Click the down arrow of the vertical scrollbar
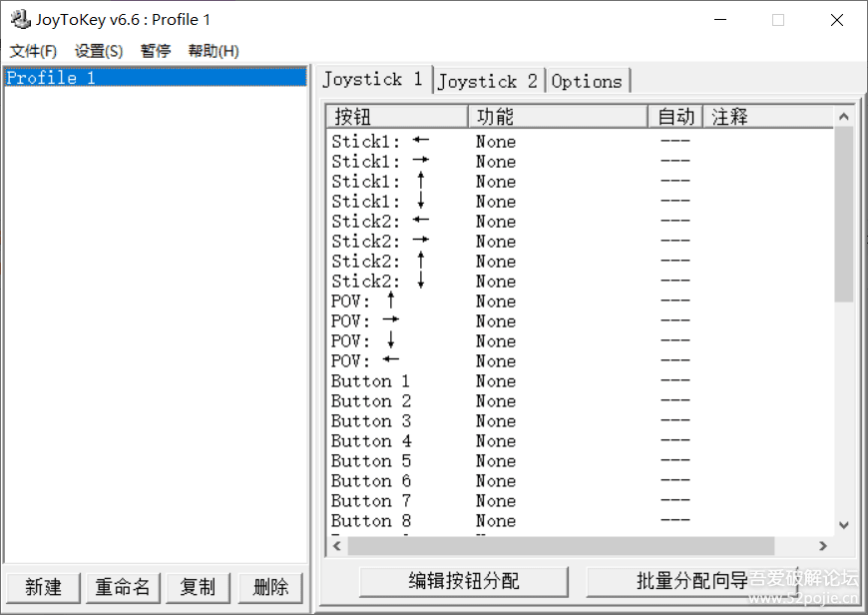The image size is (868, 615). [841, 524]
